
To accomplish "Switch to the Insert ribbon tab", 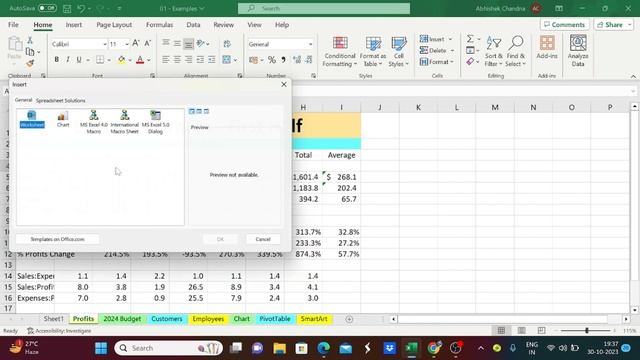I will point(74,25).
